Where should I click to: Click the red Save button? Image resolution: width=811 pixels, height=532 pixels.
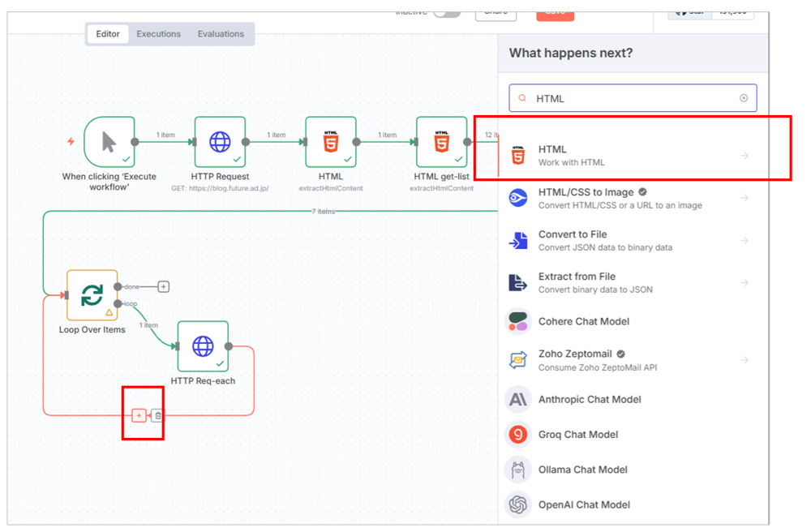point(555,12)
